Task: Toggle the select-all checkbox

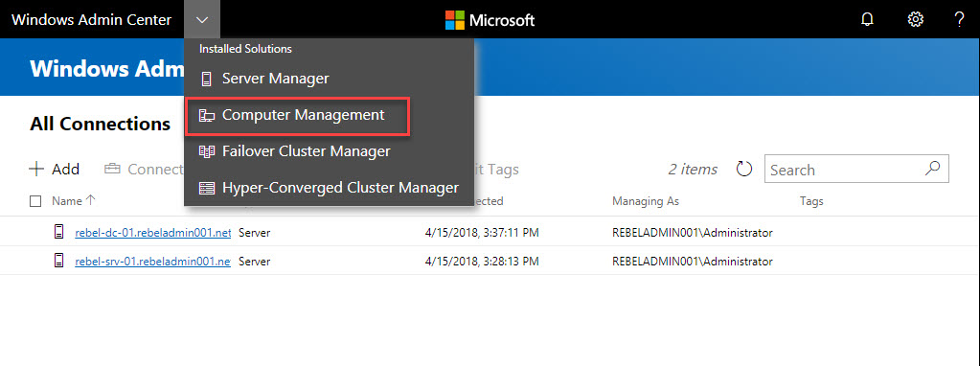Action: click(35, 201)
